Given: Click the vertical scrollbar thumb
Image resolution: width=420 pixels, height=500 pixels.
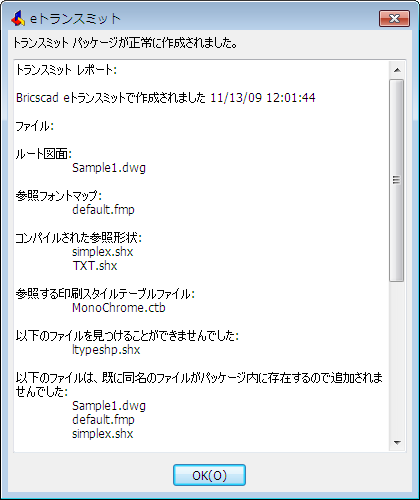Looking at the screenshot, I should tap(397, 180).
